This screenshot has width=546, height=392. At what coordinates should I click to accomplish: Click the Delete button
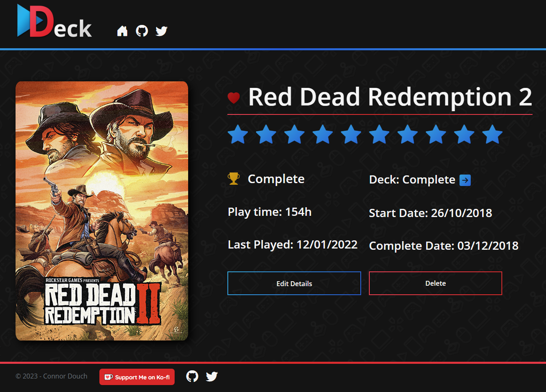435,283
